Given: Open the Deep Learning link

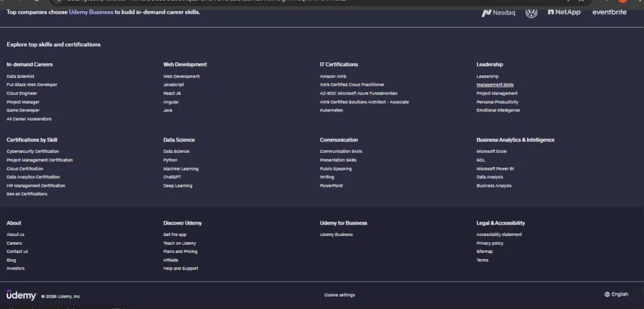Looking at the screenshot, I should 177,186.
